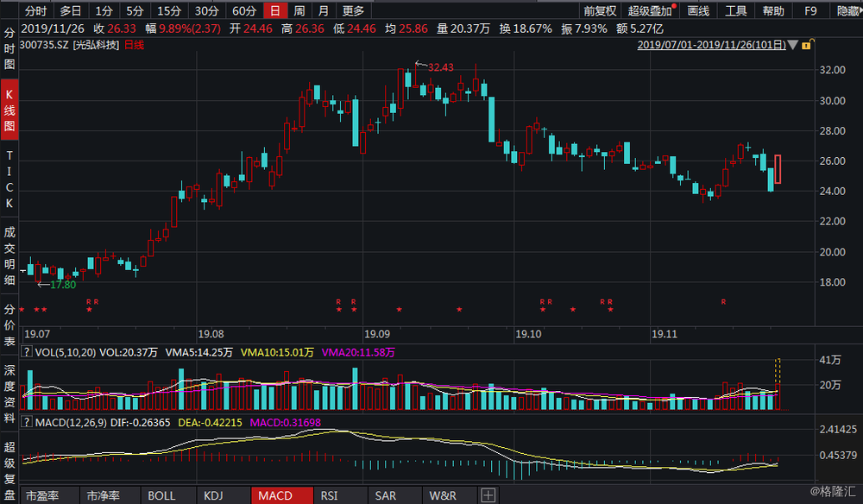Image resolution: width=863 pixels, height=504 pixels.
Task: Open the 前复权 price adjustment dropdown
Action: [x=600, y=11]
